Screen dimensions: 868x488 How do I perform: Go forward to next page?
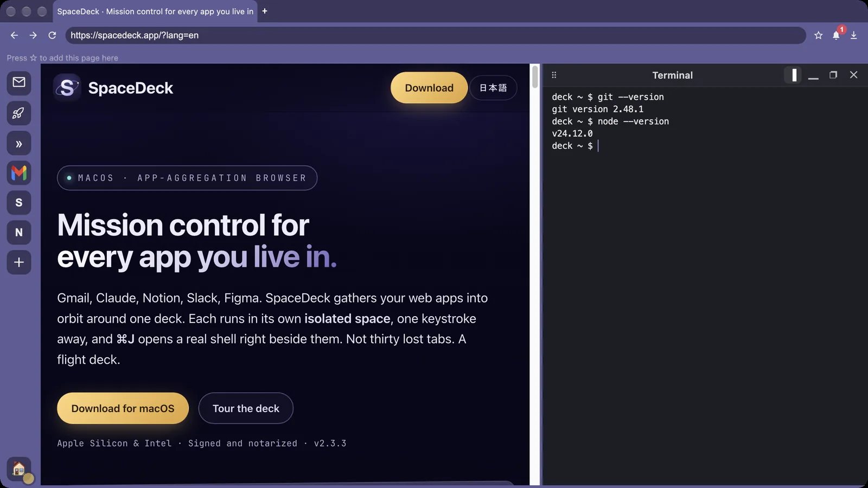point(33,35)
